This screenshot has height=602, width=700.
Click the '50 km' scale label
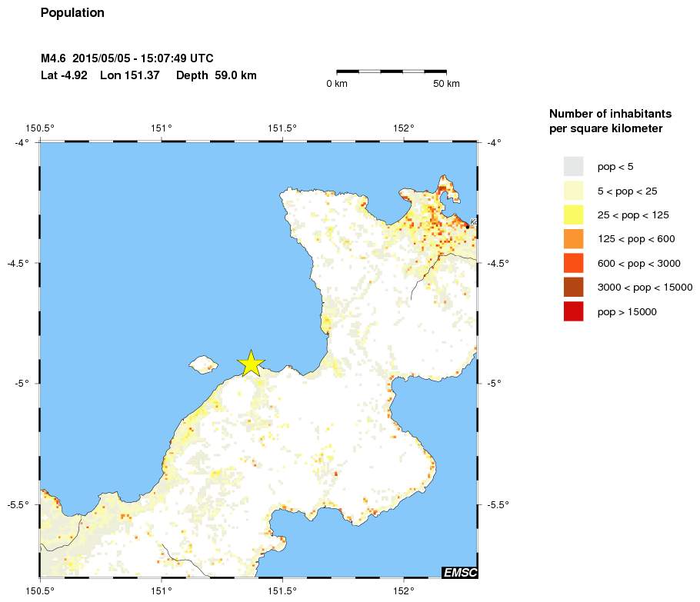click(x=446, y=84)
